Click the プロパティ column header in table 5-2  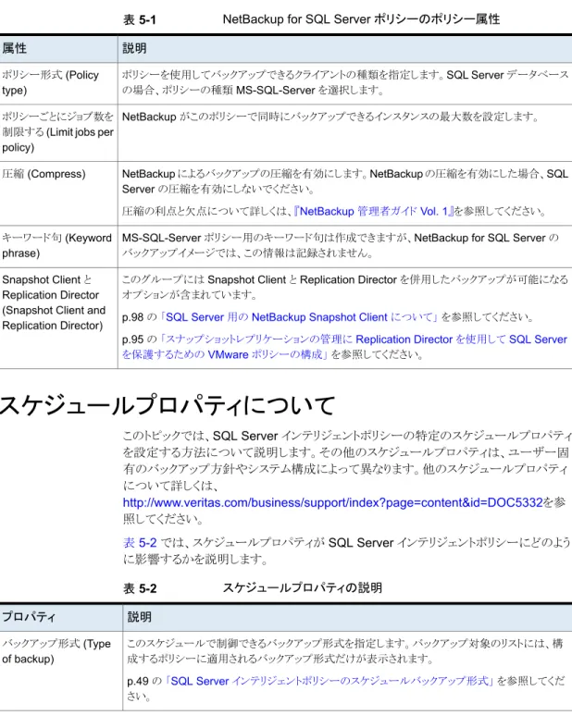(x=61, y=618)
